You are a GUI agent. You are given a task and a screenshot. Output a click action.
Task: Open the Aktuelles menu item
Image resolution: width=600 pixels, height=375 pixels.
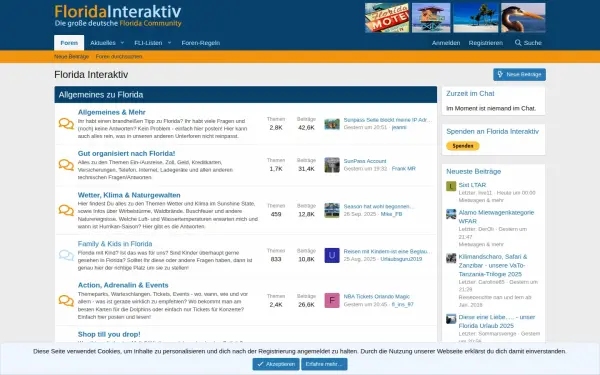[103, 43]
